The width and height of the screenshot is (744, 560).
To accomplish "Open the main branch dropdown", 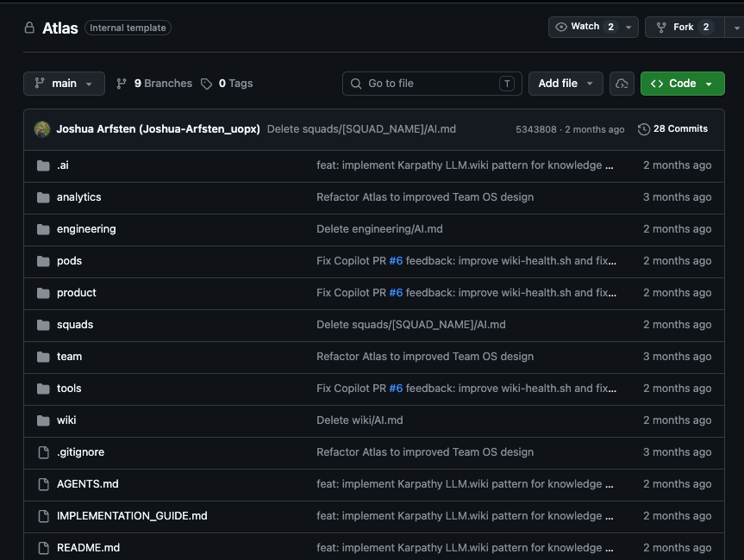I will point(64,84).
